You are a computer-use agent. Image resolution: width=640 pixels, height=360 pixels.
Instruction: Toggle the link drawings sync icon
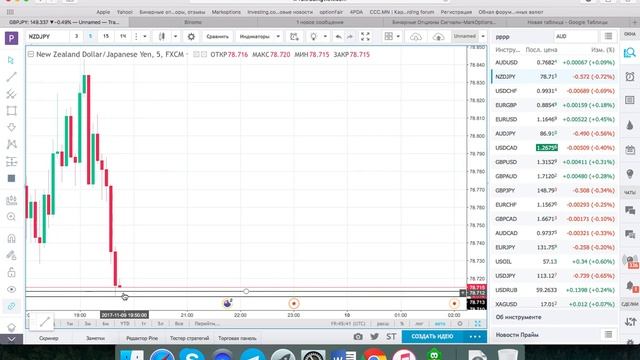pos(11,306)
